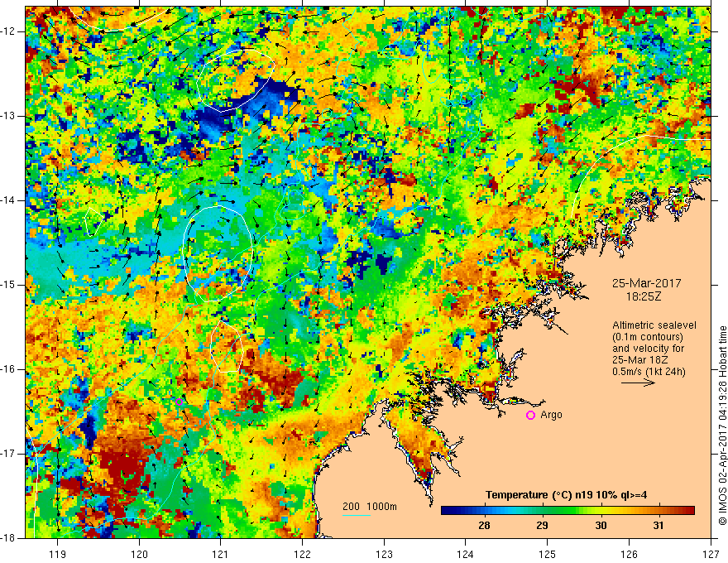The width and height of the screenshot is (728, 563).
Task: Click longitude label 127 on bottom axis
Action: click(x=711, y=554)
